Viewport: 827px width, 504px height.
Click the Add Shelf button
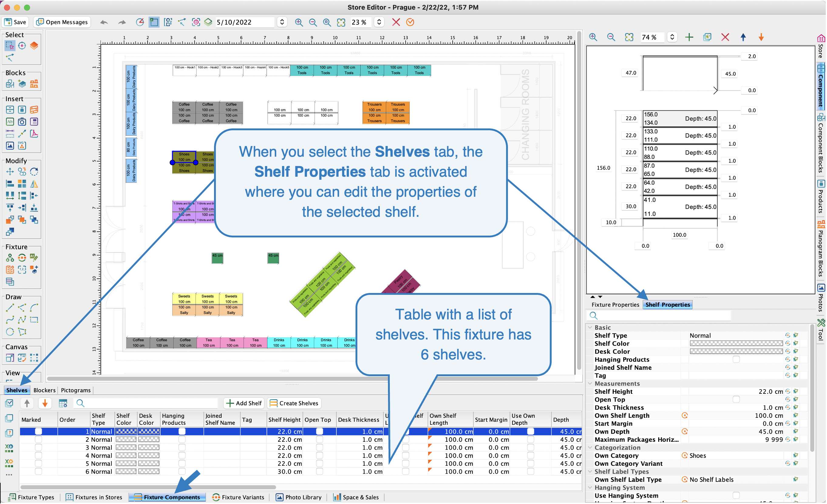(244, 403)
